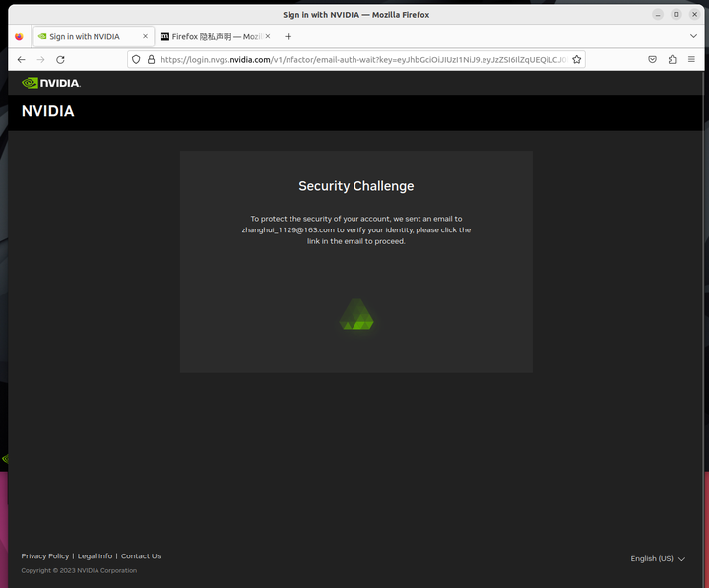Open the Legal Info link

click(95, 555)
